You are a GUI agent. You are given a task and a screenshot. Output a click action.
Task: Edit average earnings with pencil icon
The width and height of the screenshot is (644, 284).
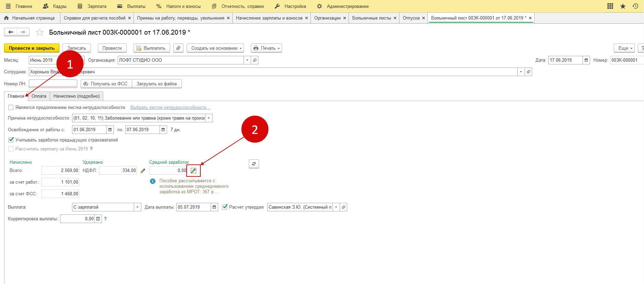[194, 171]
